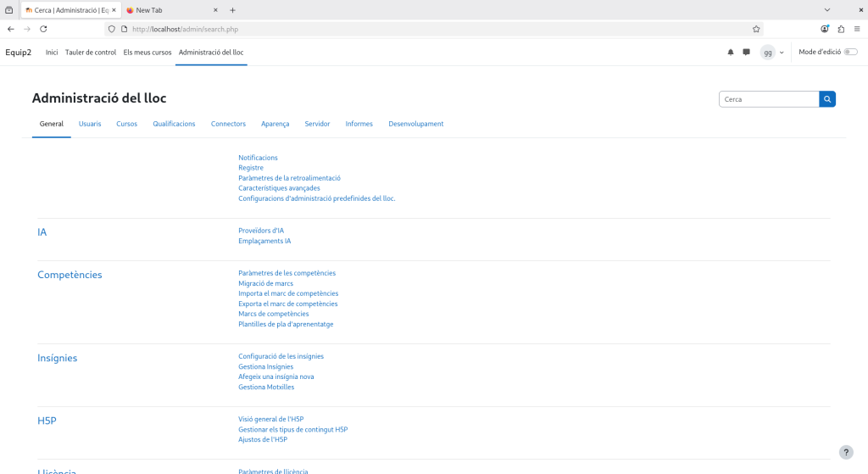
Task: Toggle the Mode d'edició switch
Action: tap(849, 53)
